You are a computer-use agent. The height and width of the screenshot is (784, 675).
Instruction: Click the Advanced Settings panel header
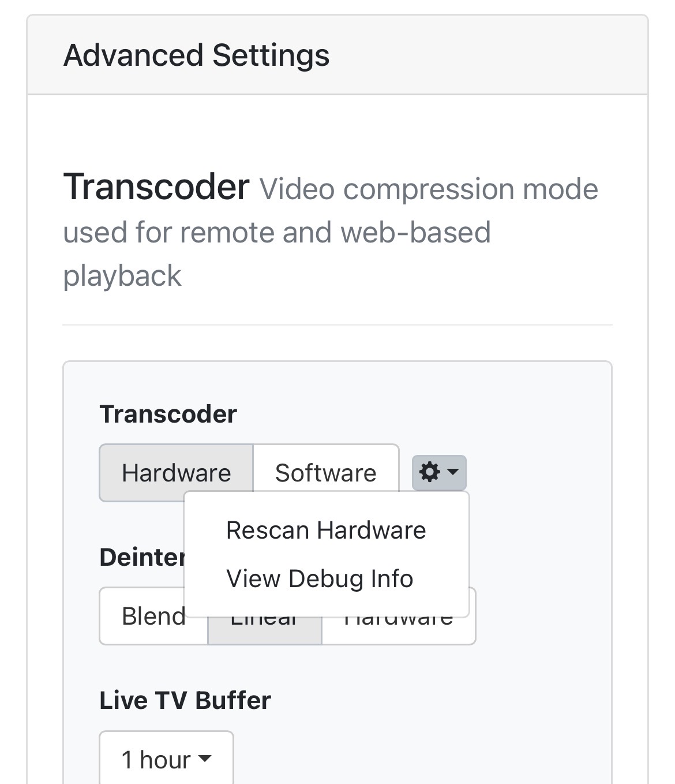462,55
